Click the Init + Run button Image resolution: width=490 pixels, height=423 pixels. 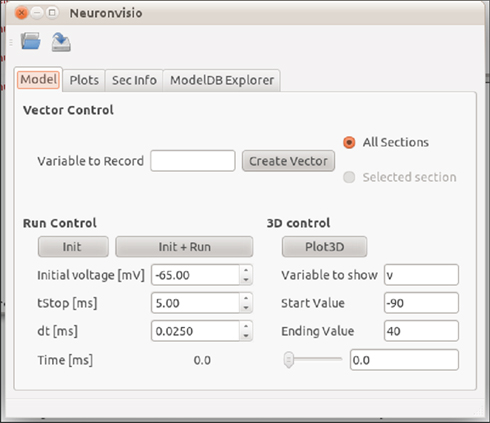[x=184, y=247]
